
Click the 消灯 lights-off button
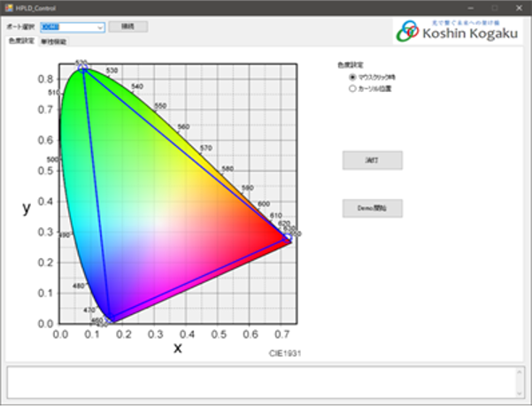point(372,160)
